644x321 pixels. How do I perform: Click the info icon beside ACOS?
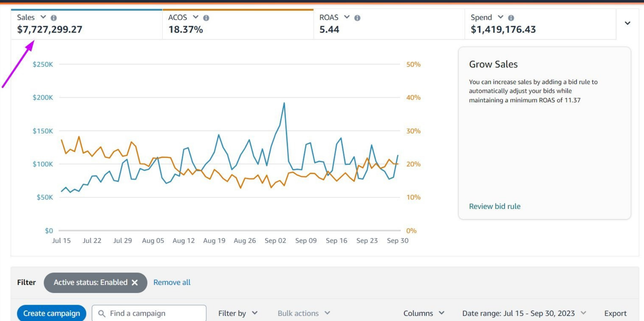tap(206, 18)
